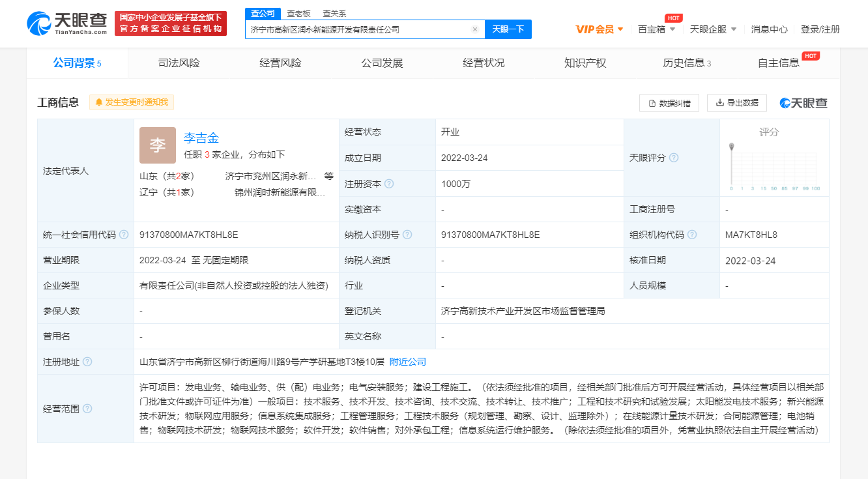Click the help icon beside 组织机构代码
The width and height of the screenshot is (868, 479).
click(692, 235)
